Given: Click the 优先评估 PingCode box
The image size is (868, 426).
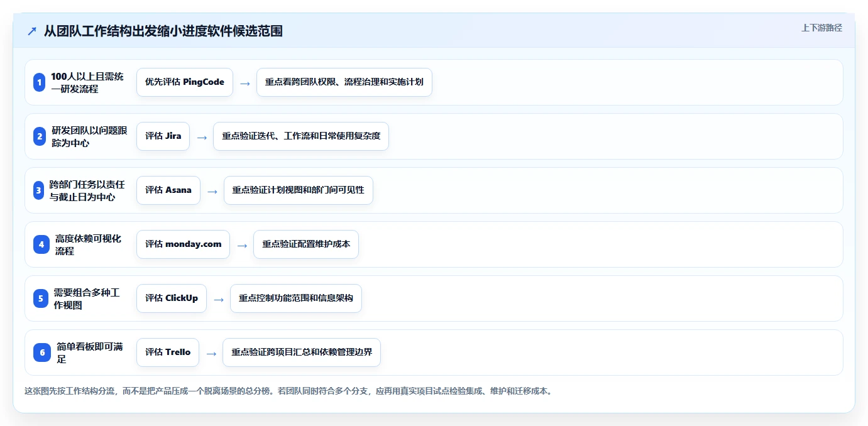Looking at the screenshot, I should point(185,82).
